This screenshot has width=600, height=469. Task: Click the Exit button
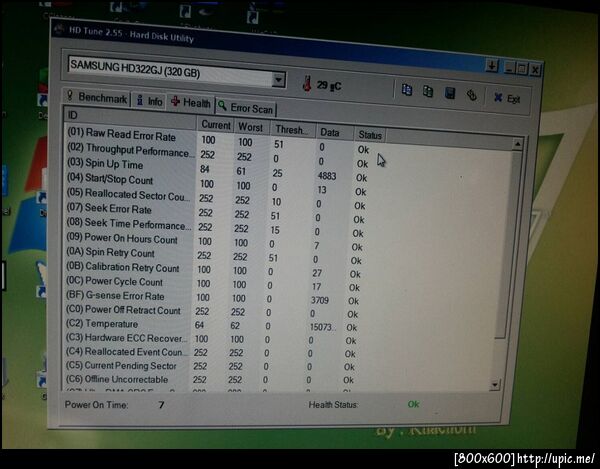(507, 98)
